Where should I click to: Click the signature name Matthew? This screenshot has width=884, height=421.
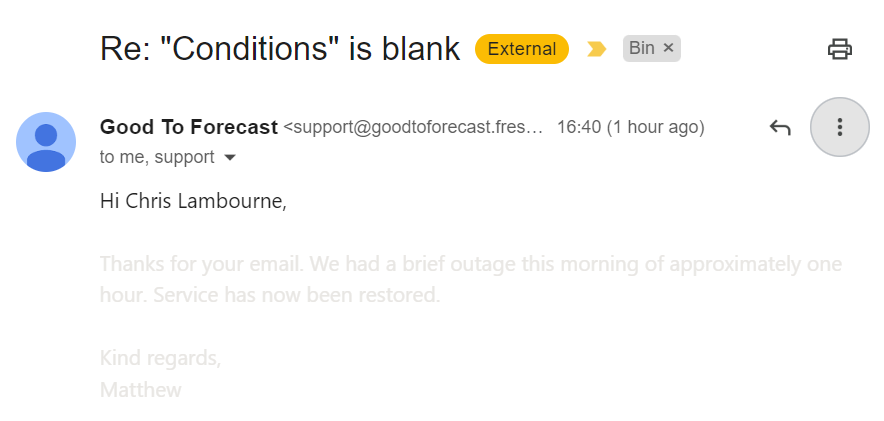click(141, 389)
